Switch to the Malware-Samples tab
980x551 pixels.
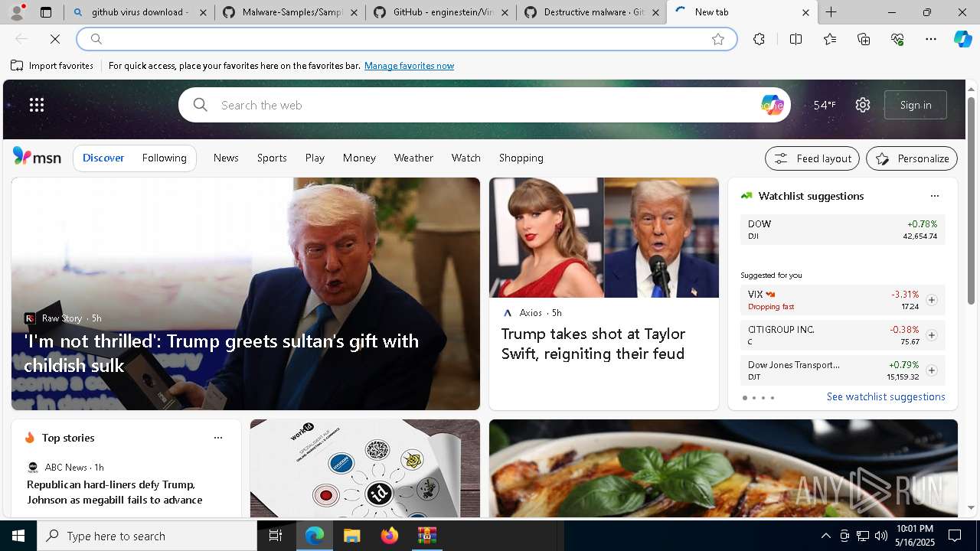tap(291, 12)
